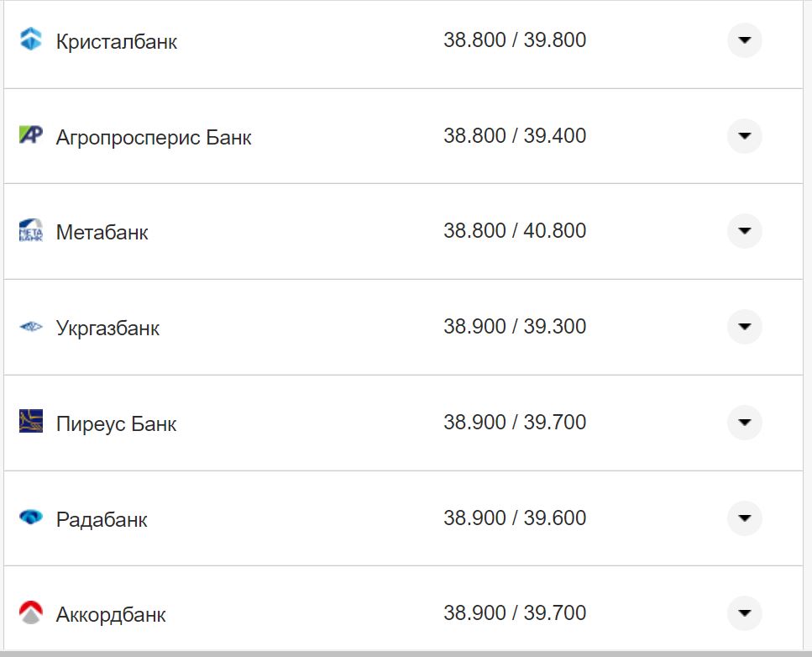Click the Агропросперис Банк logo icon

31,135
